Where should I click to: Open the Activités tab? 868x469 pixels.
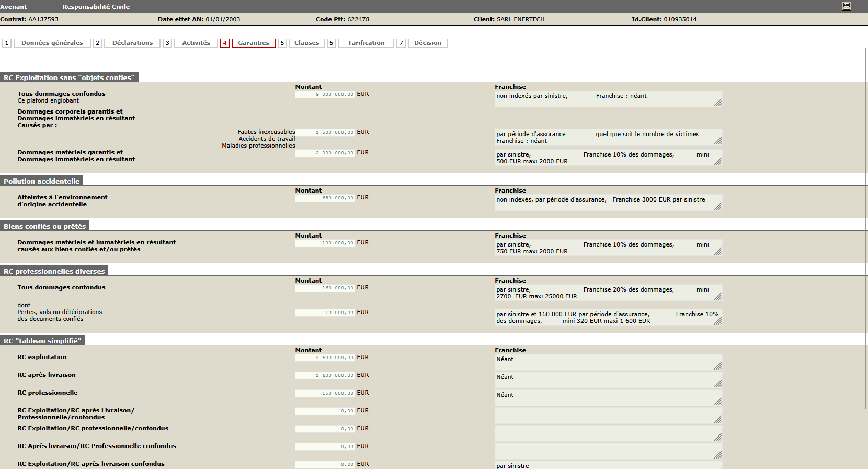(x=196, y=43)
